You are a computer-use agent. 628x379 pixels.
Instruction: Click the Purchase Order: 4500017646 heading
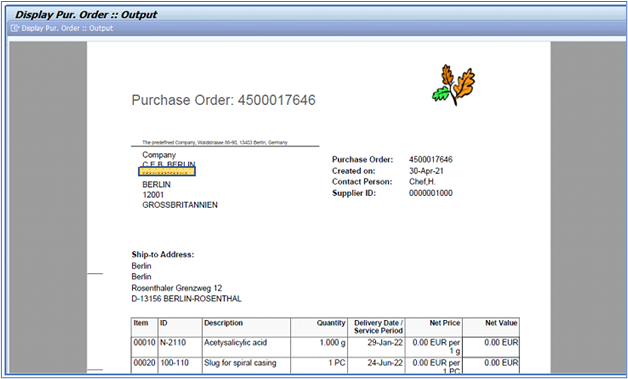coord(223,100)
